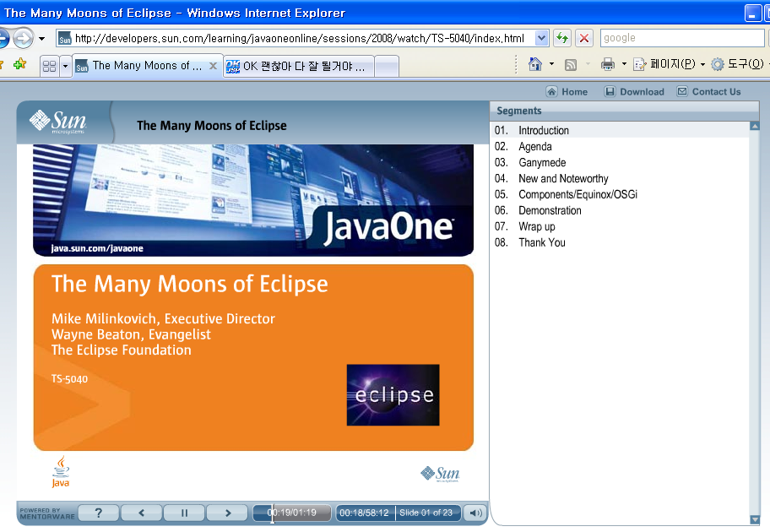The width and height of the screenshot is (770, 532).
Task: Print page using the printer icon
Action: click(608, 64)
